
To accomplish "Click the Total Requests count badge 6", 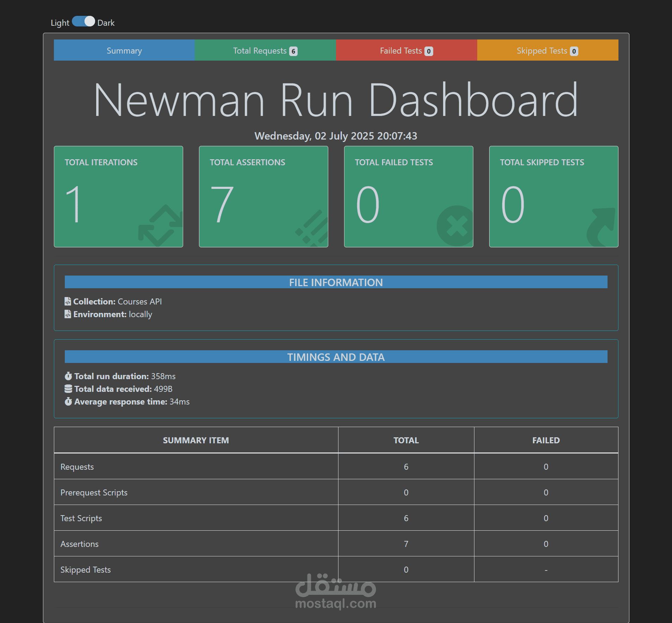I will pyautogui.click(x=293, y=51).
